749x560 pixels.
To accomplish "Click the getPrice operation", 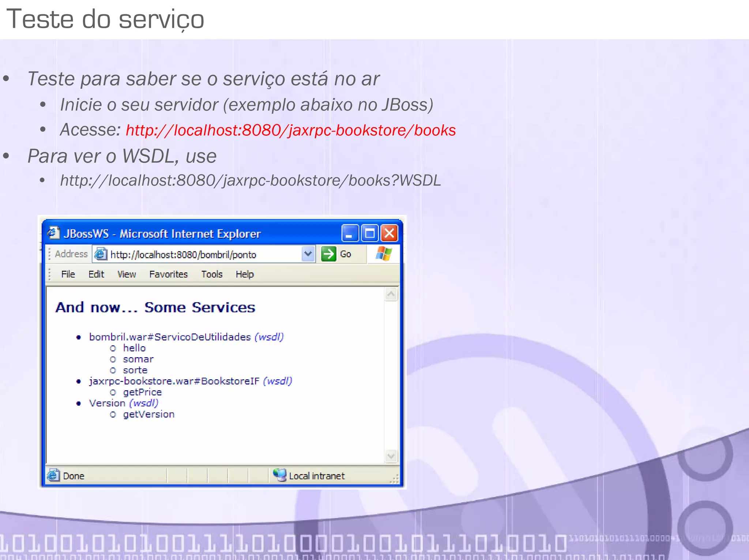I will click(x=142, y=392).
